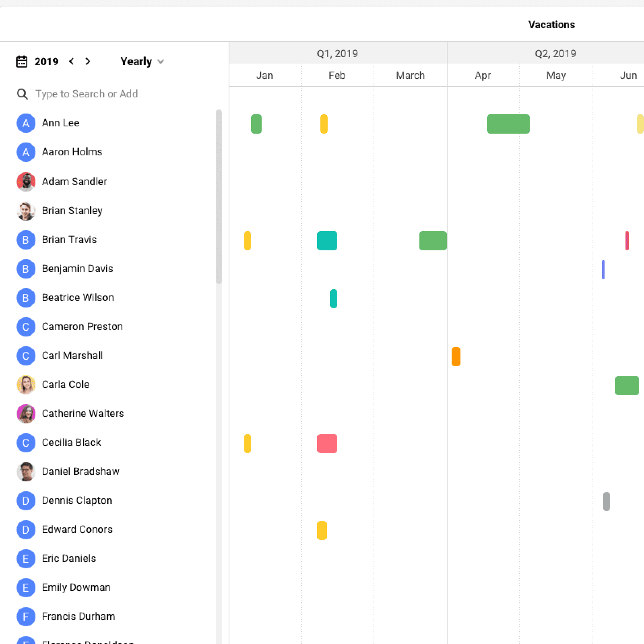Open Edward Conors' yellow February vacation
This screenshot has height=644, width=644.
322,530
